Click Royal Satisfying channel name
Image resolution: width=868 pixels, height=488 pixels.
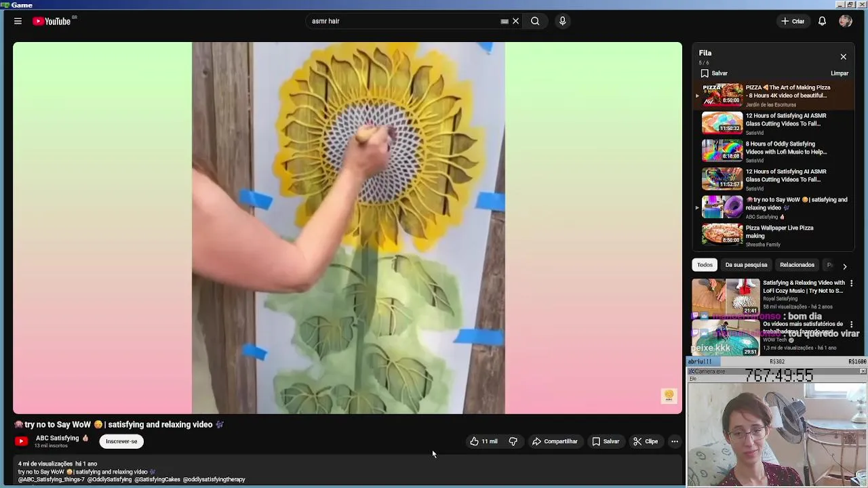(780, 299)
